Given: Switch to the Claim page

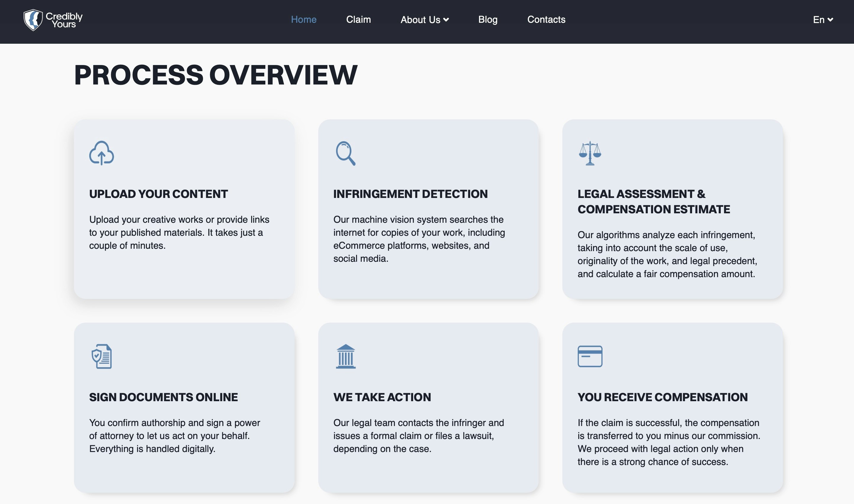Looking at the screenshot, I should 358,20.
